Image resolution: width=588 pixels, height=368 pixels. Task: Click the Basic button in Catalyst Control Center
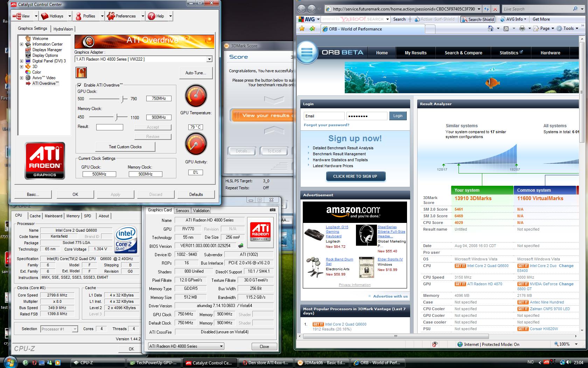(x=33, y=195)
